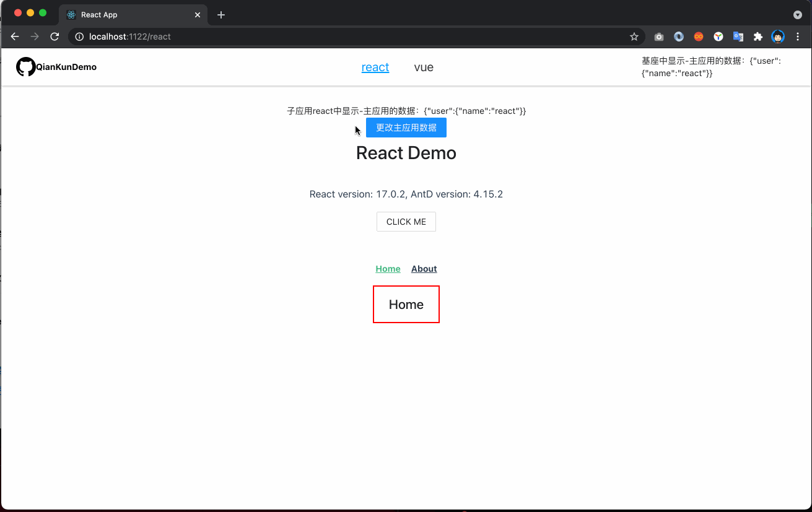Screen dimensions: 812x512
Task: Click the 基座中显示 data text
Action: 712,67
